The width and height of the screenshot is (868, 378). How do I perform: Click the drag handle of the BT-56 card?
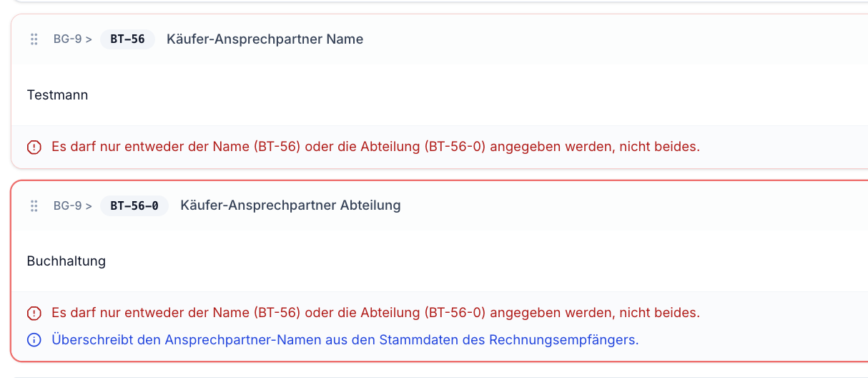34,39
